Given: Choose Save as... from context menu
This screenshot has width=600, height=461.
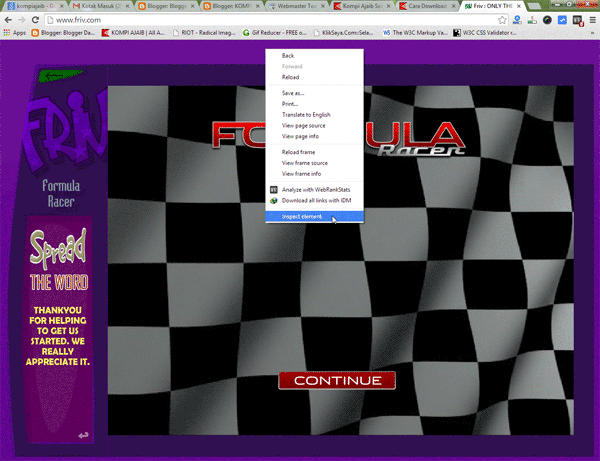Looking at the screenshot, I should coord(315,93).
